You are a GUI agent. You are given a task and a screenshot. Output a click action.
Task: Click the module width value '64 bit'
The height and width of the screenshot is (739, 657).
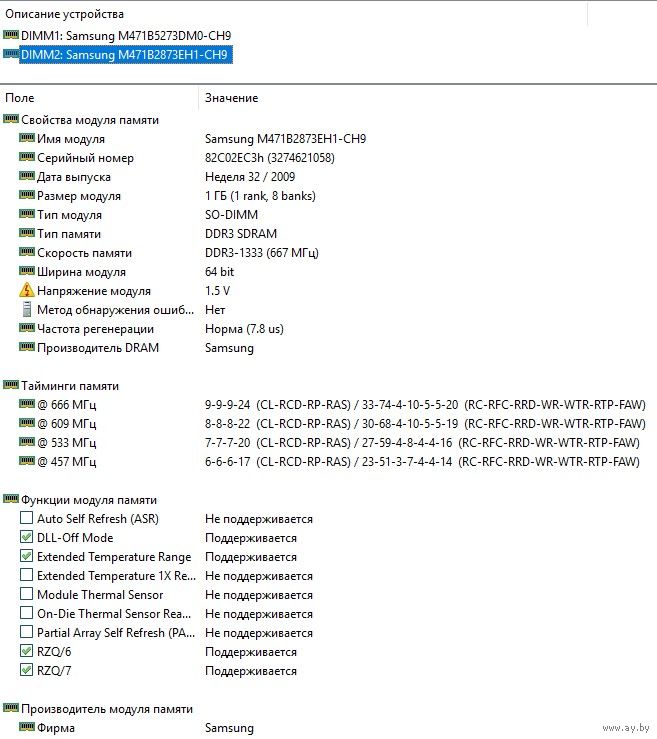click(x=219, y=272)
